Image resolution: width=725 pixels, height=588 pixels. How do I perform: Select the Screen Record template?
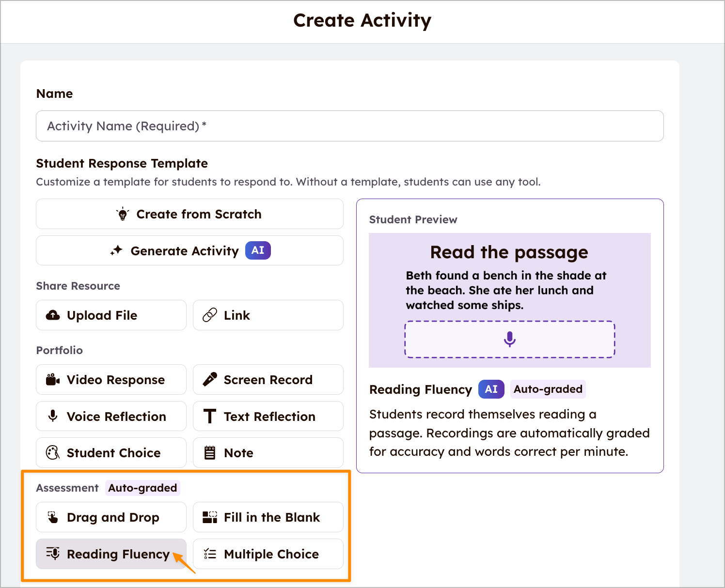268,380
